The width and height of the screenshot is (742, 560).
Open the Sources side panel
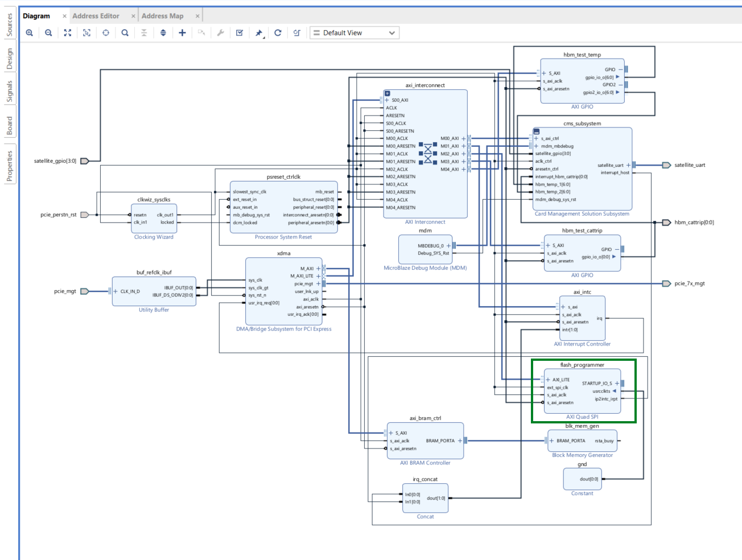point(9,24)
